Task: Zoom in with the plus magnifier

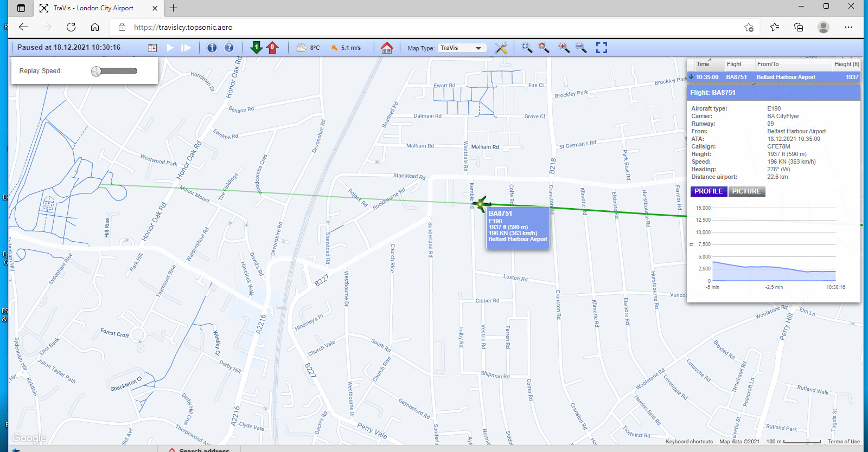Action: pyautogui.click(x=564, y=48)
